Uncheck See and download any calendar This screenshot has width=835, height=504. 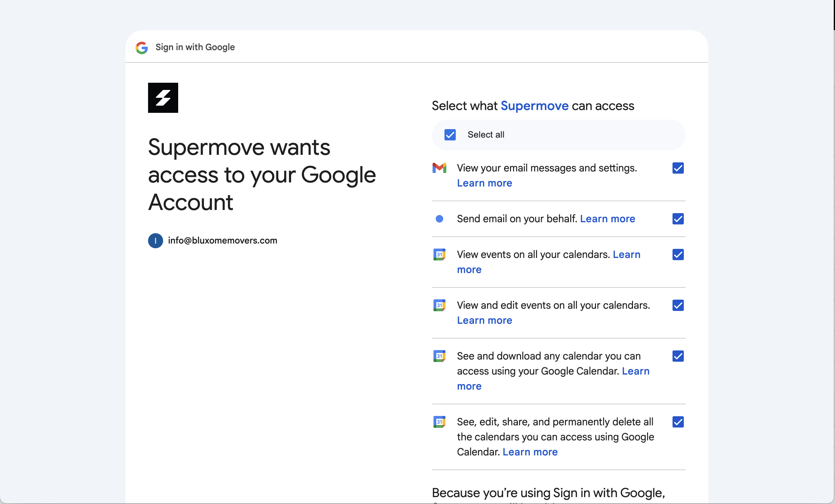(x=678, y=356)
